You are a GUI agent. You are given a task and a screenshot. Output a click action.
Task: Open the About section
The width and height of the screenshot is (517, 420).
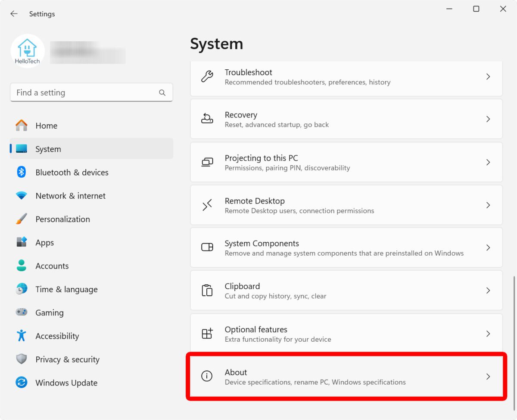(x=346, y=377)
